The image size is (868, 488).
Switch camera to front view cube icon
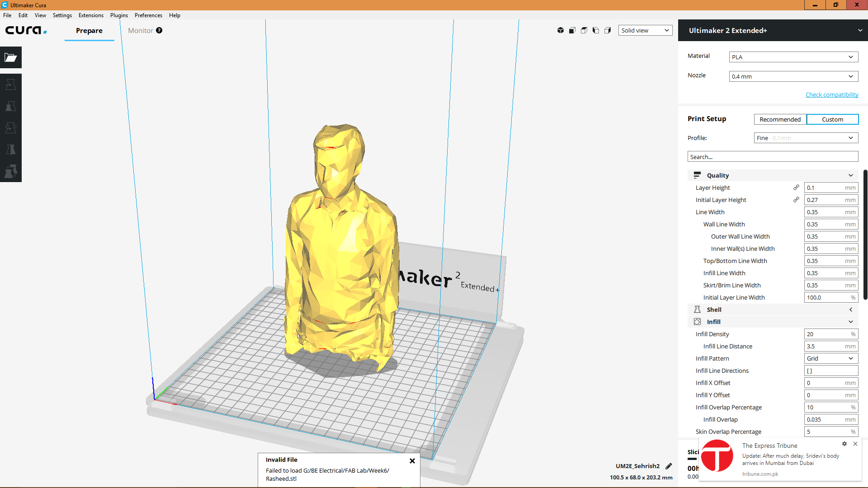click(x=572, y=30)
